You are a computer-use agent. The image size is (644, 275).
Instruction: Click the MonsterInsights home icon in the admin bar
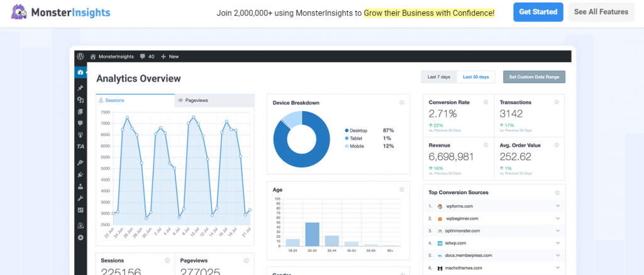[x=93, y=57]
